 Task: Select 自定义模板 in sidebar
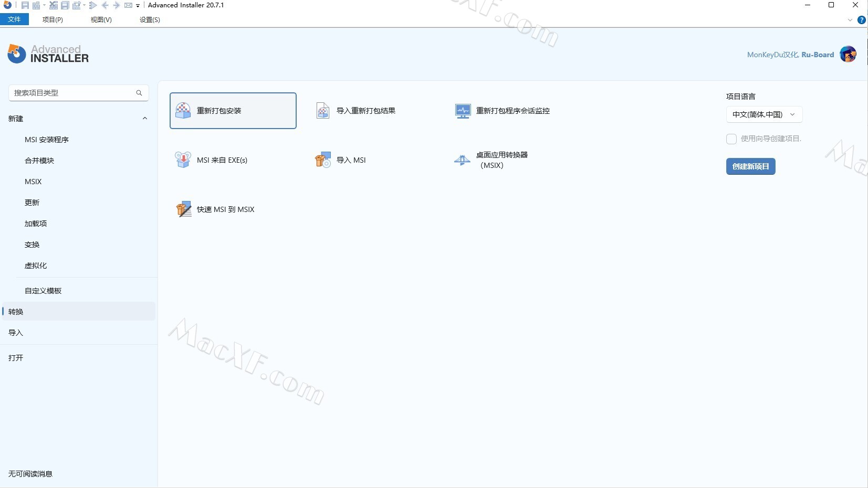click(x=43, y=291)
